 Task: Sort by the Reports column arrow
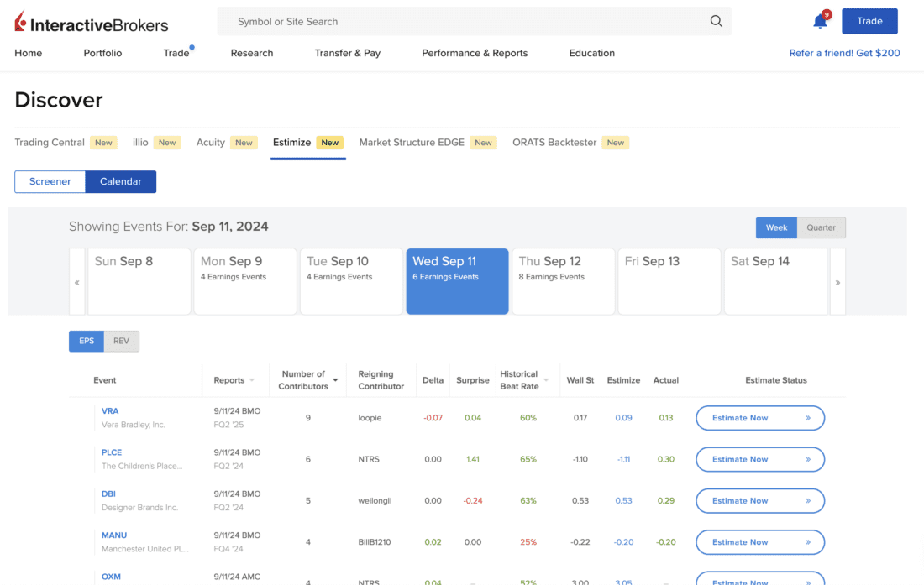tap(252, 380)
